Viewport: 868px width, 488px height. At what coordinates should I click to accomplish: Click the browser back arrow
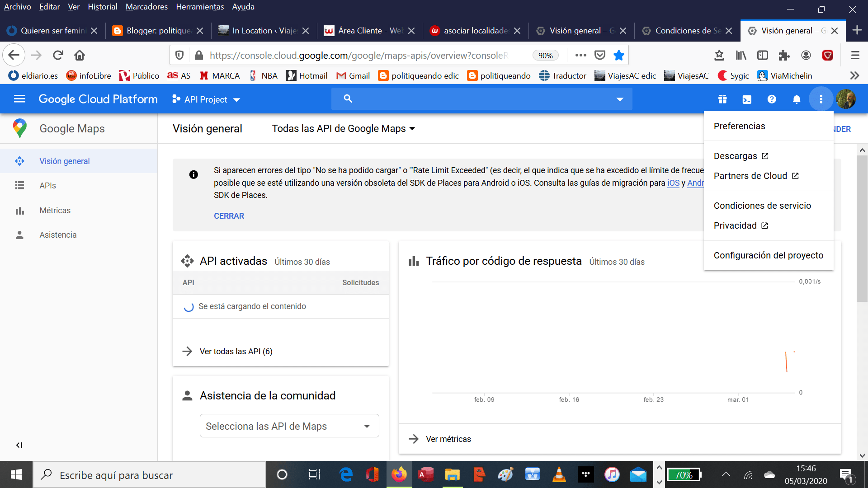pos(14,55)
